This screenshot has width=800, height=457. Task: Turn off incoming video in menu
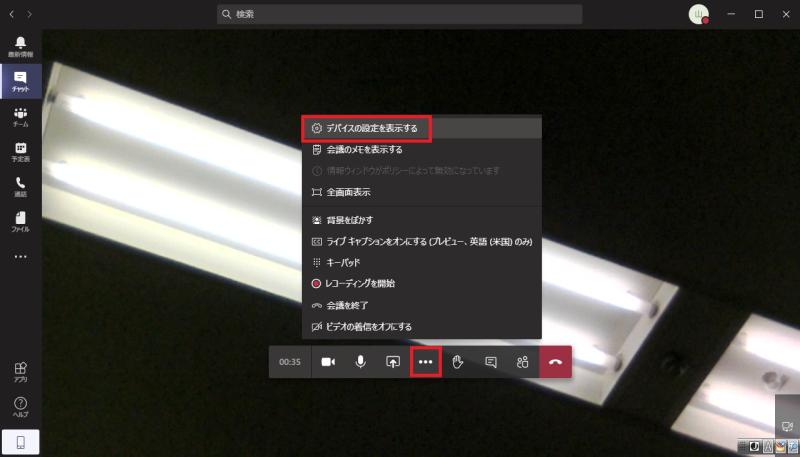[421, 326]
